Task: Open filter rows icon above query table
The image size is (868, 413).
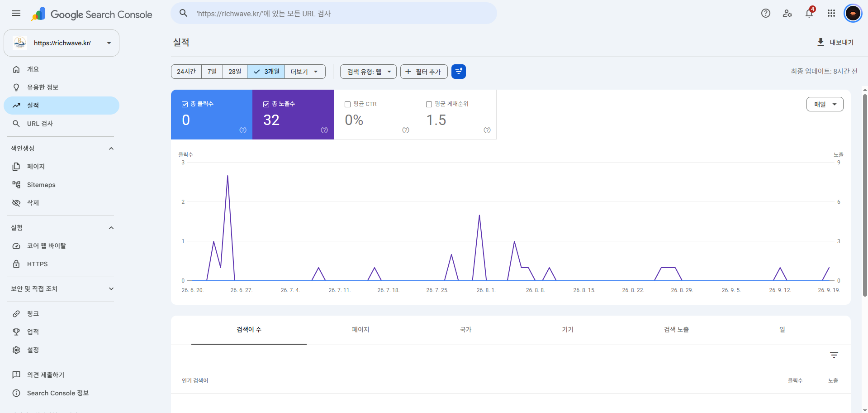Action: tap(834, 355)
